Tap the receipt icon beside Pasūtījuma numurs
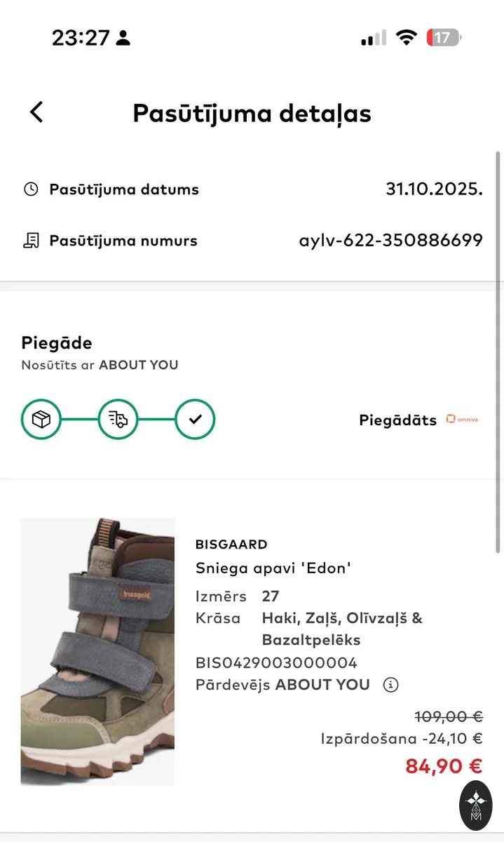 31,241
